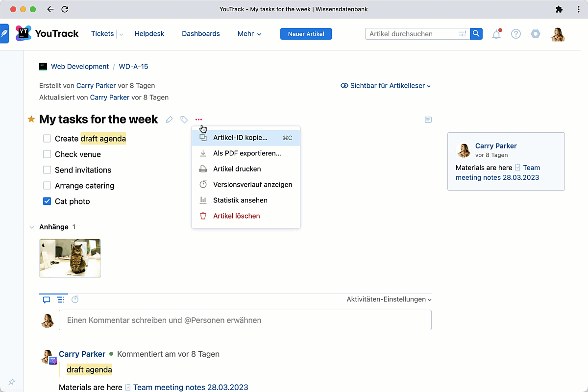Select the pencil icon to edit article title
Screen dimensions: 588x392
coord(169,119)
